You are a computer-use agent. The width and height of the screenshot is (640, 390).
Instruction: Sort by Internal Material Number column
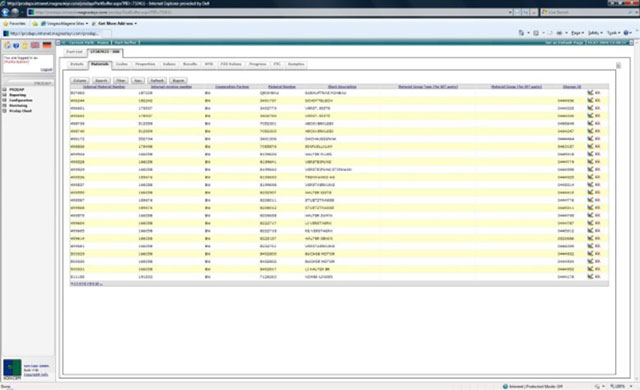click(104, 87)
